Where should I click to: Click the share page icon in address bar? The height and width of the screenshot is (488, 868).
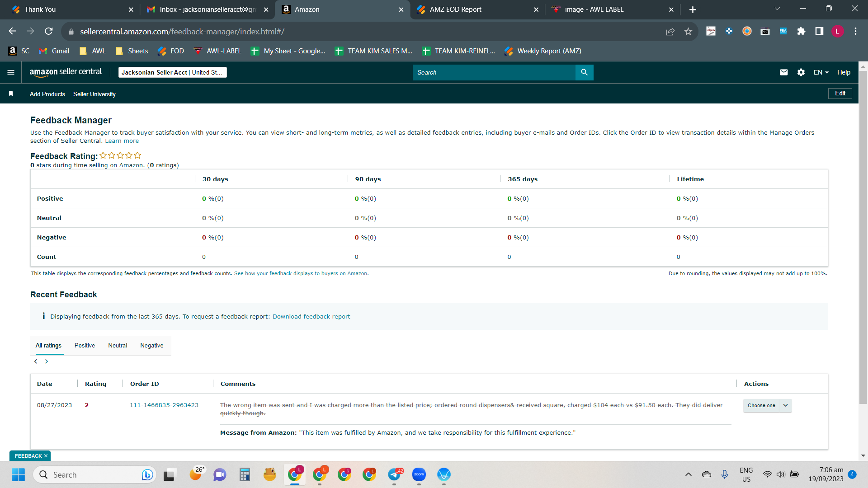point(670,31)
